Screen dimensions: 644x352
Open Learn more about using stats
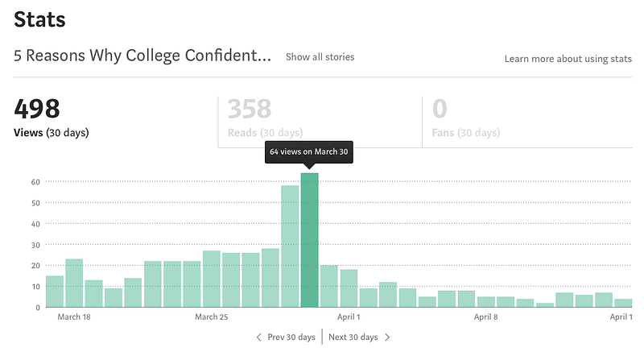pos(568,59)
